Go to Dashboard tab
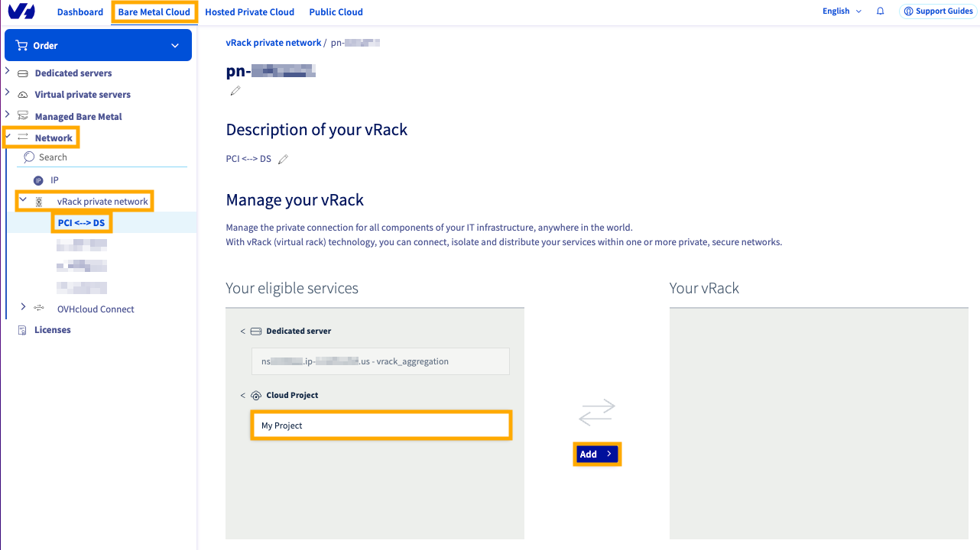Screen dimensions: 980x550 [80, 12]
